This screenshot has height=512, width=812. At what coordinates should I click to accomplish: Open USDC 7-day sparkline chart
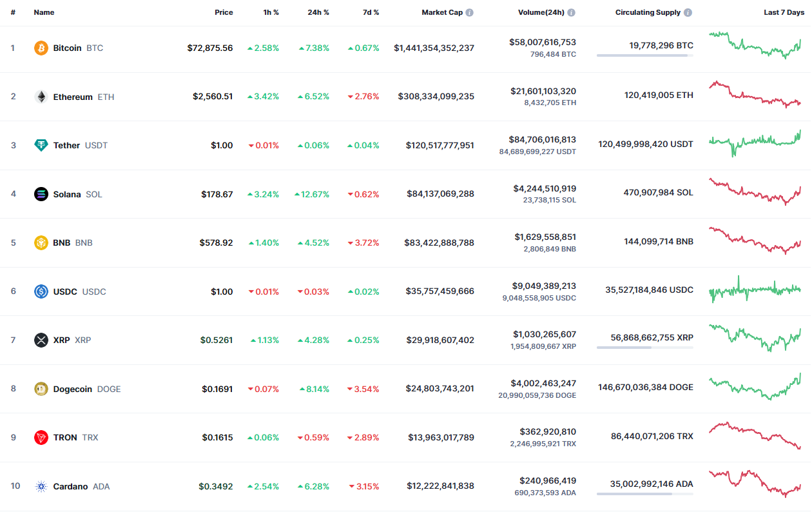pos(755,289)
